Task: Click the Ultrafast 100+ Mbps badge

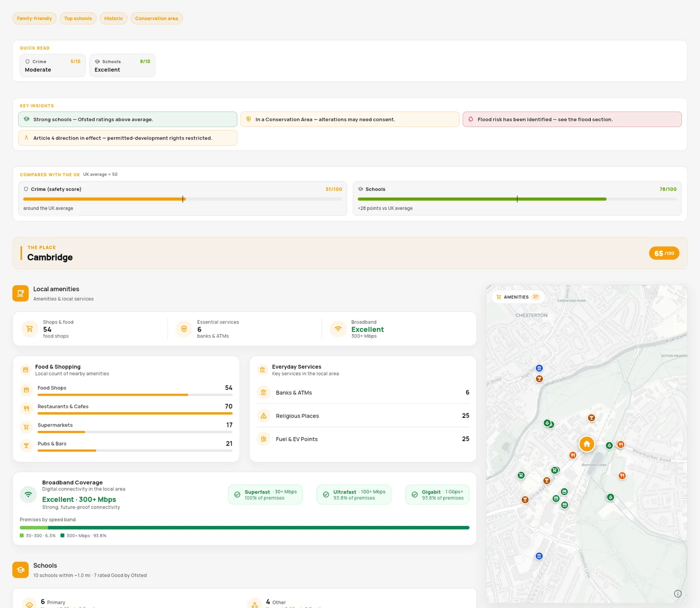Action: point(354,494)
